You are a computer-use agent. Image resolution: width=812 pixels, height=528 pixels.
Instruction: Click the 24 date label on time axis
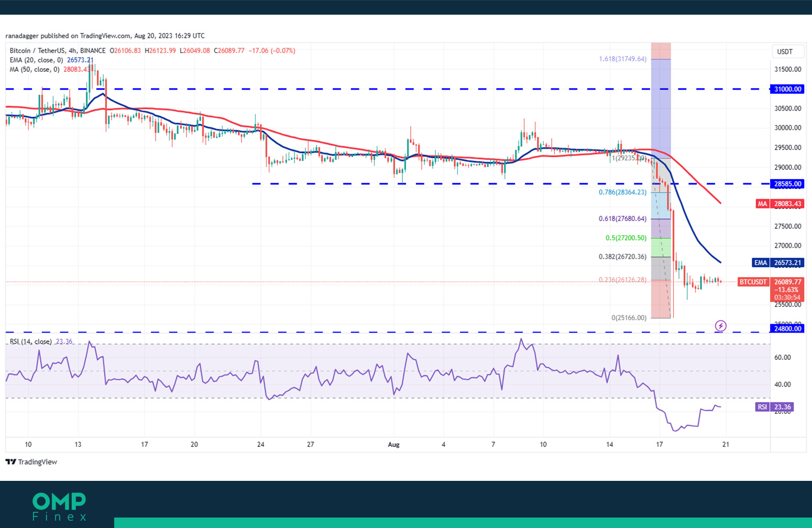[x=261, y=445]
